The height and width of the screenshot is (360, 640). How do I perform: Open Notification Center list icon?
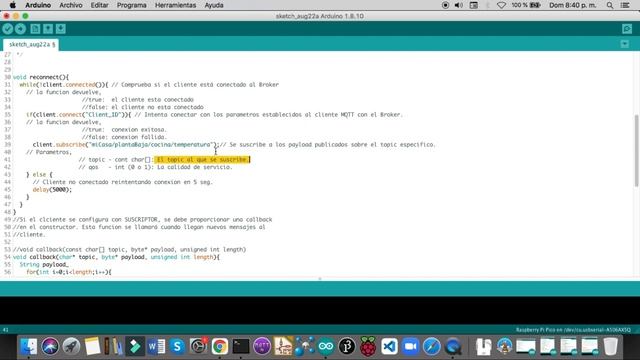pyautogui.click(x=625, y=5)
